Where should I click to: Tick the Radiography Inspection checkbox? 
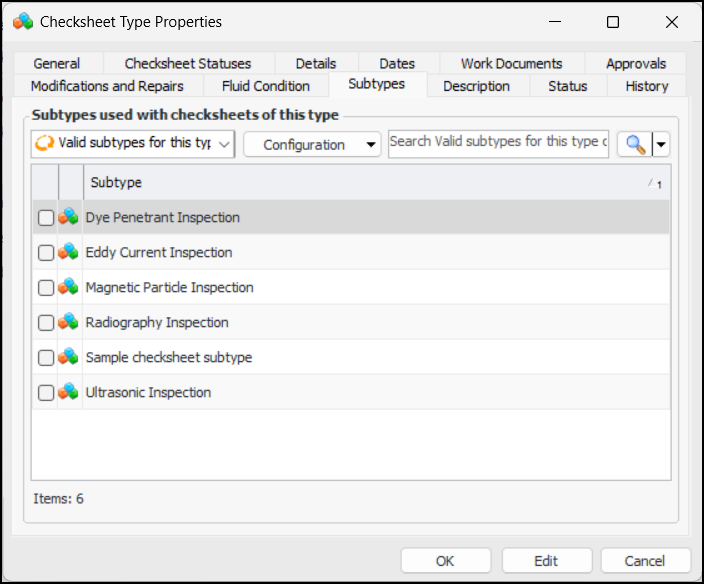point(46,323)
